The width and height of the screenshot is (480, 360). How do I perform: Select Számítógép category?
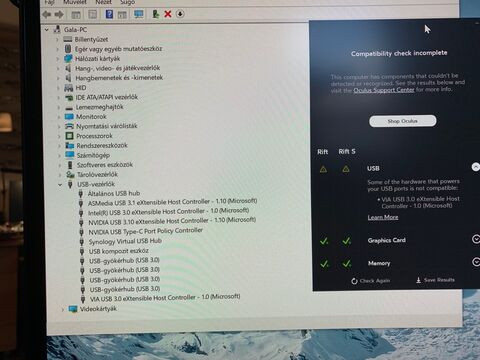(x=93, y=155)
